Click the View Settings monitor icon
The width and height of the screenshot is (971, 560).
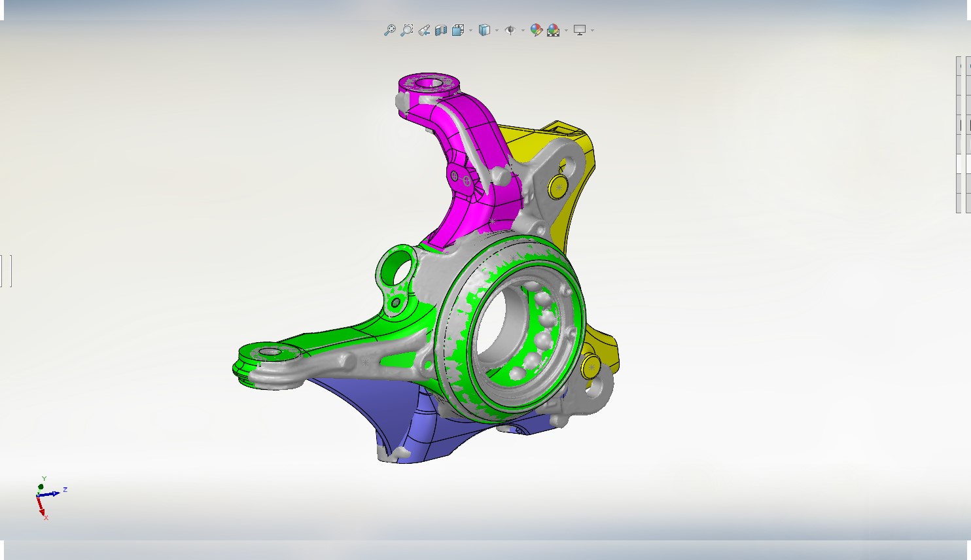580,30
